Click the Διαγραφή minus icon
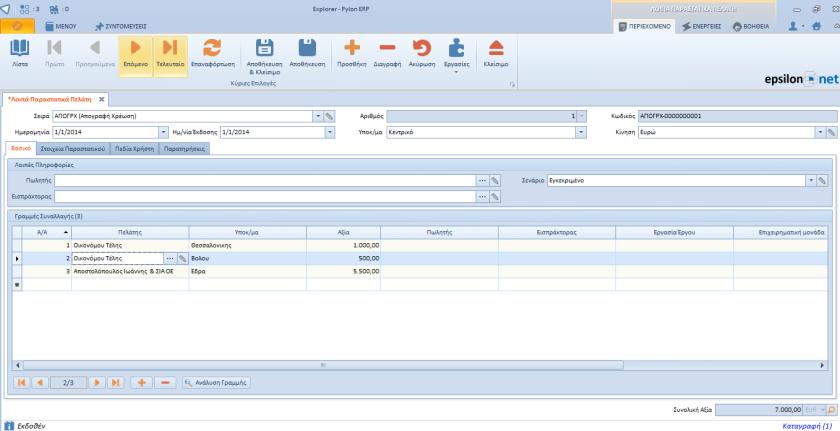840x431 pixels. coord(387,48)
